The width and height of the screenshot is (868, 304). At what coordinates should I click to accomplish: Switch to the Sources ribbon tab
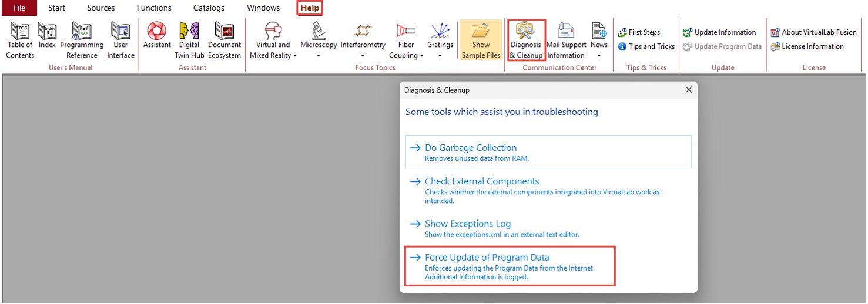tap(101, 8)
